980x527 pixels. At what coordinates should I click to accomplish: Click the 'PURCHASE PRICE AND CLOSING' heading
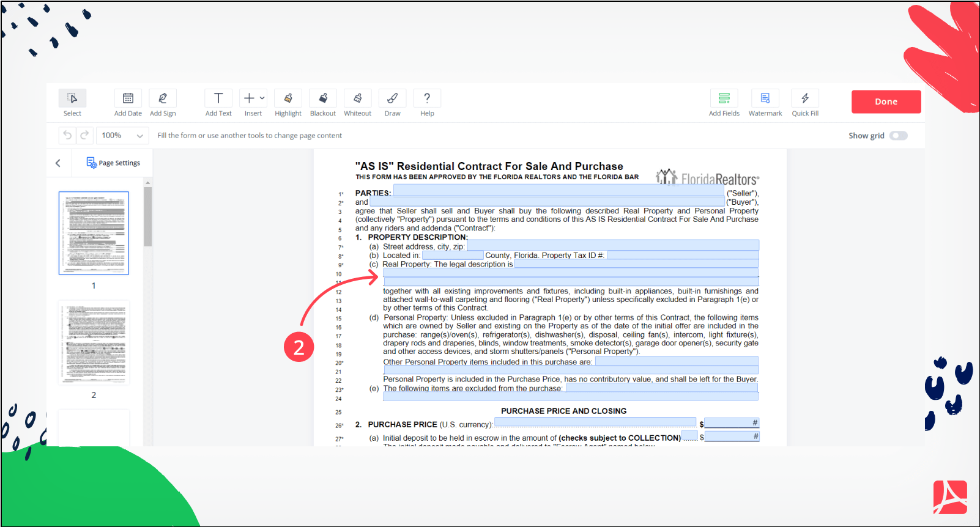pos(563,411)
